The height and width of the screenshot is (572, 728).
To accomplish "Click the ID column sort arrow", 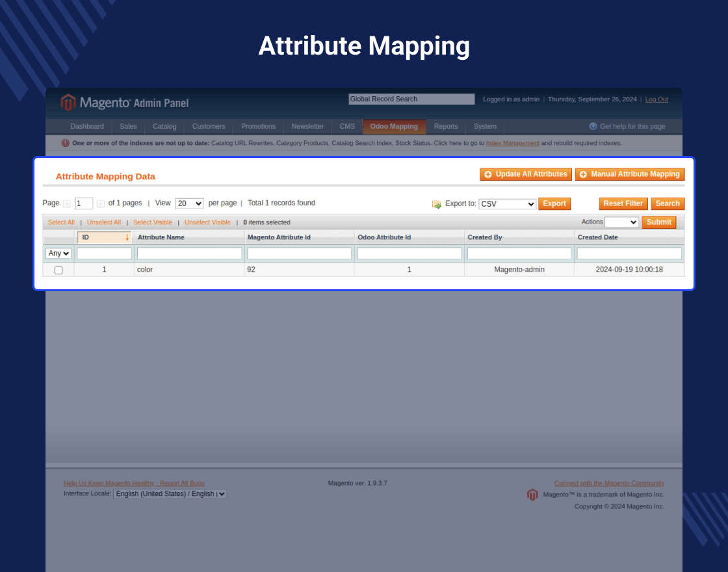I will coord(127,238).
